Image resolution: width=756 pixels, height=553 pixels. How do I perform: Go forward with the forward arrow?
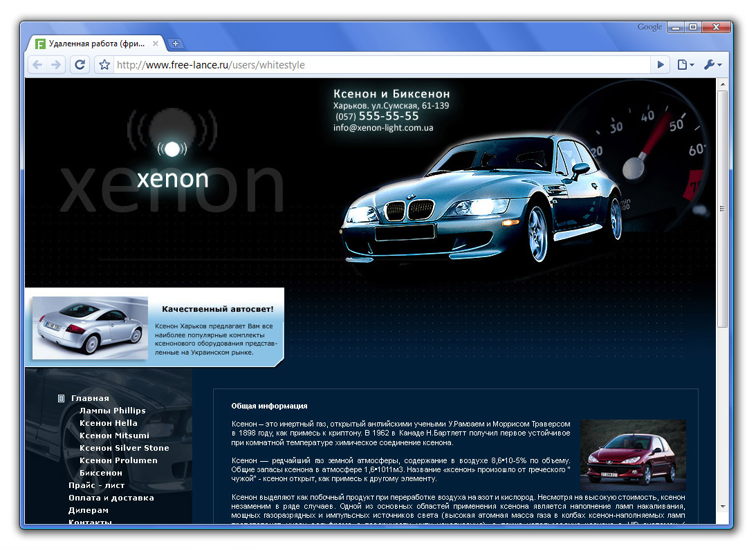click(x=57, y=64)
